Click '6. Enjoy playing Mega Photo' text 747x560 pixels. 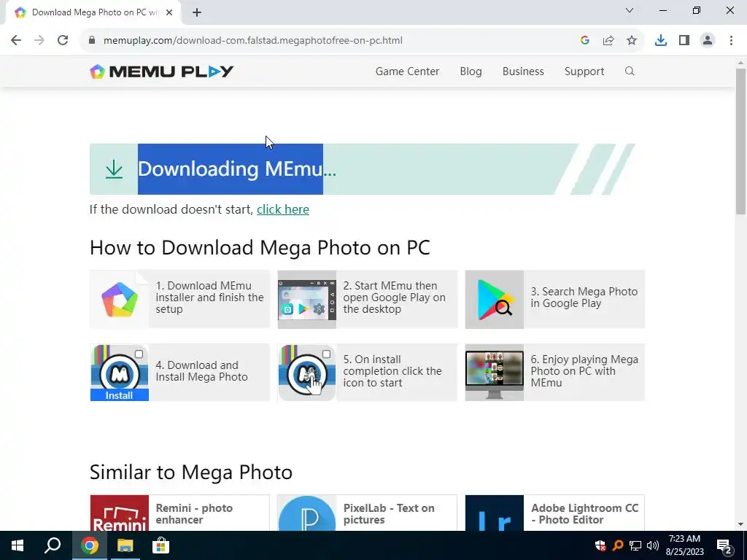(x=584, y=371)
